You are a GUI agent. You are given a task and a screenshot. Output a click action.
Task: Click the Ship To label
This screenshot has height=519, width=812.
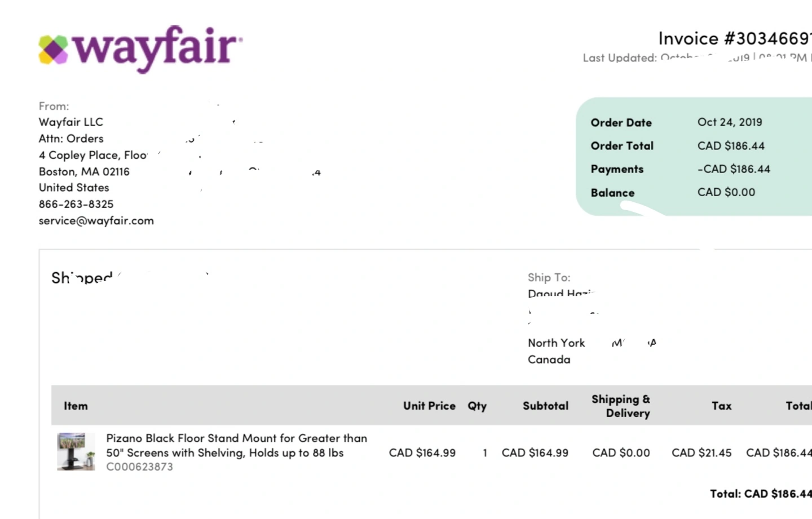pos(549,277)
